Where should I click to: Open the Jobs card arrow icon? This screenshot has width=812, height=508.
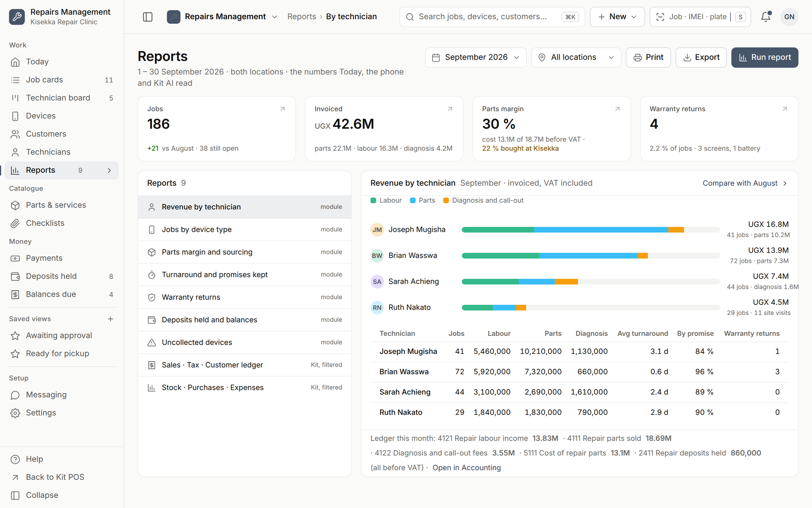(x=283, y=109)
